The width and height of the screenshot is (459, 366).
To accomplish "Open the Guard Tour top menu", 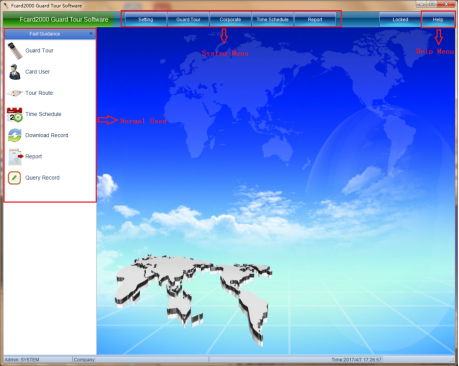I will [x=188, y=19].
